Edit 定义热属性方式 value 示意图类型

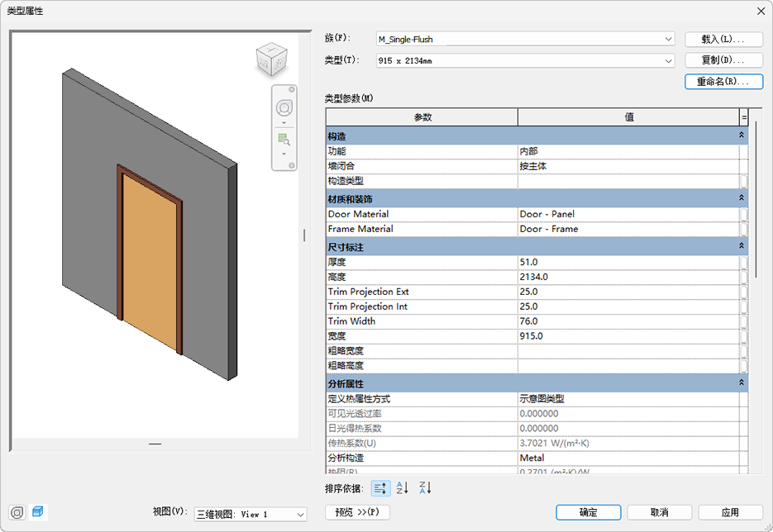[x=628, y=399]
